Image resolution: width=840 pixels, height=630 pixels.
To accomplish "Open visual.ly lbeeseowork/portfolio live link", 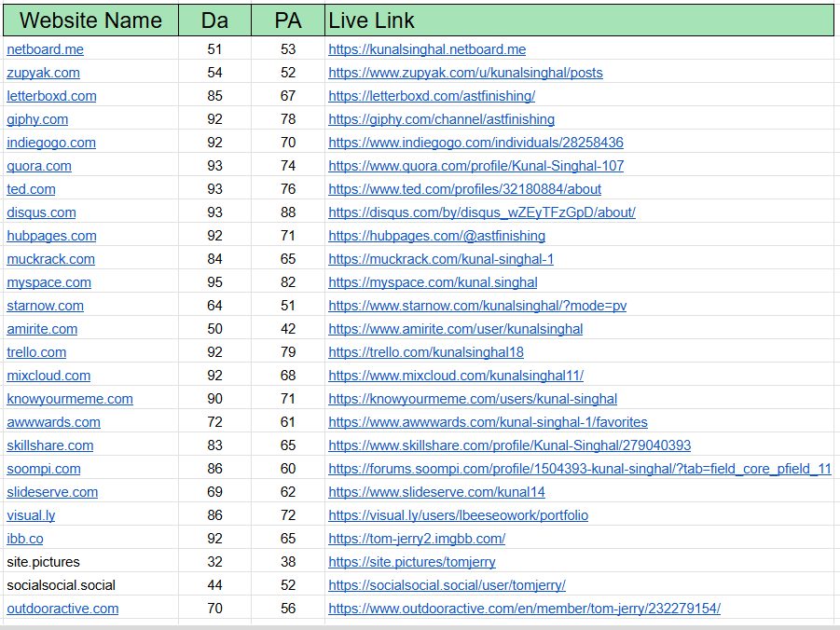I will pyautogui.click(x=458, y=515).
